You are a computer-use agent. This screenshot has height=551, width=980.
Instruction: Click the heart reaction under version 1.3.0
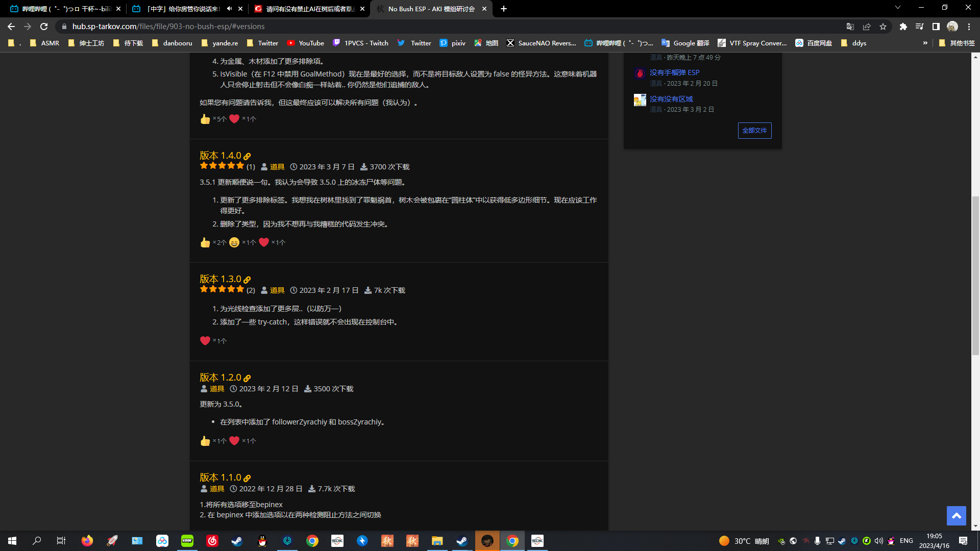coord(205,341)
